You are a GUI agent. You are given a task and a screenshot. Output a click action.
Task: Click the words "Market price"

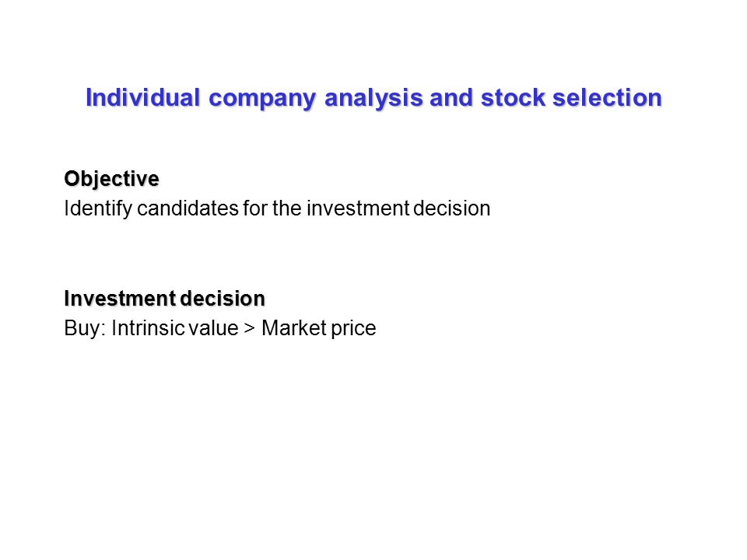pos(319,328)
